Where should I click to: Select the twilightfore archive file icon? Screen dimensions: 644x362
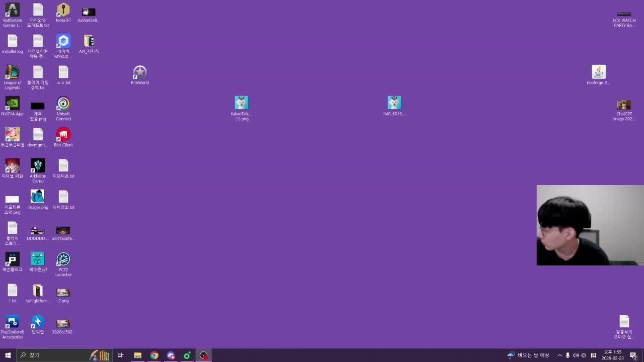(x=38, y=293)
